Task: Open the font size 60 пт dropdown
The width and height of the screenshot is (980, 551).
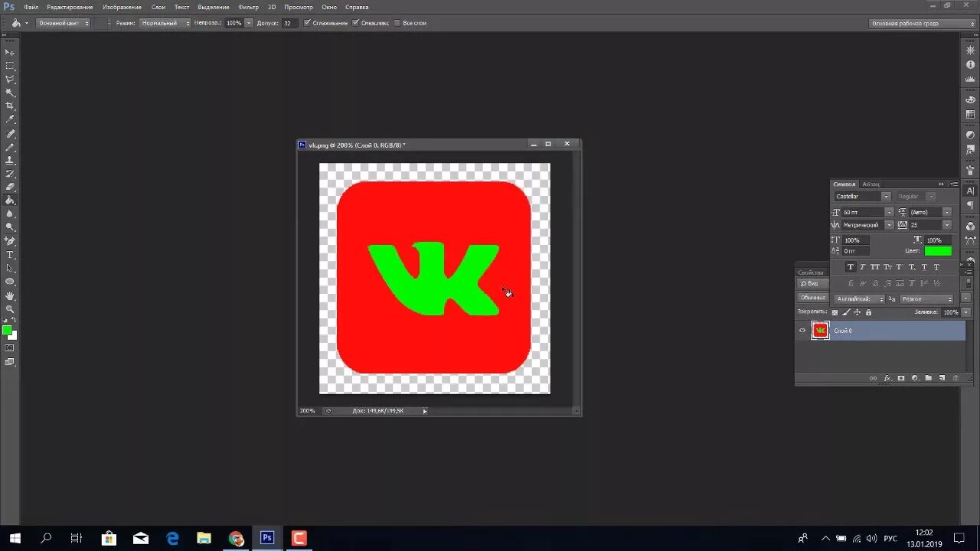Action: [889, 212]
